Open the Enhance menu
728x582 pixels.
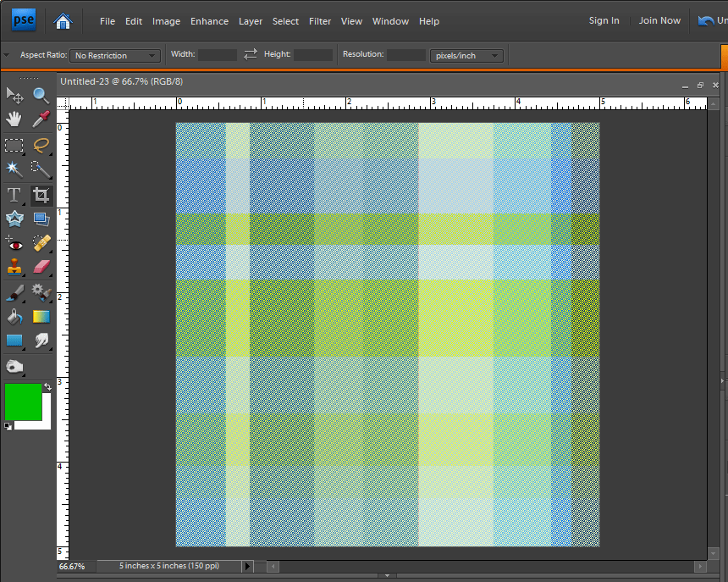coord(209,21)
